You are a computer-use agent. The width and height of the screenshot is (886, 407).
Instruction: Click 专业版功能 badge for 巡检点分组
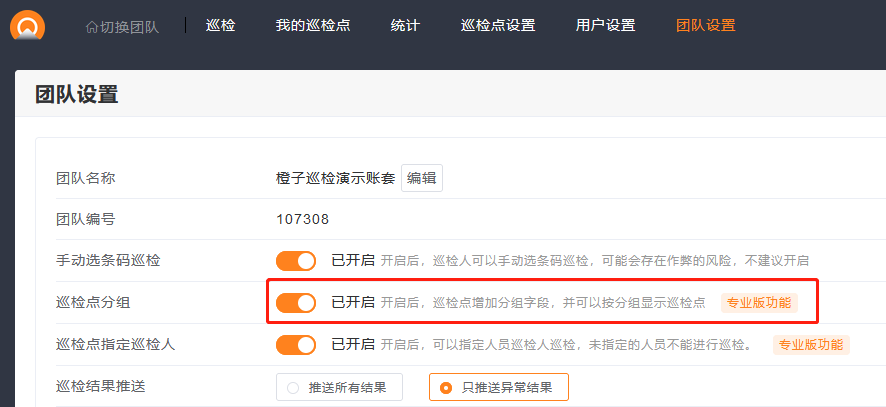coord(759,302)
